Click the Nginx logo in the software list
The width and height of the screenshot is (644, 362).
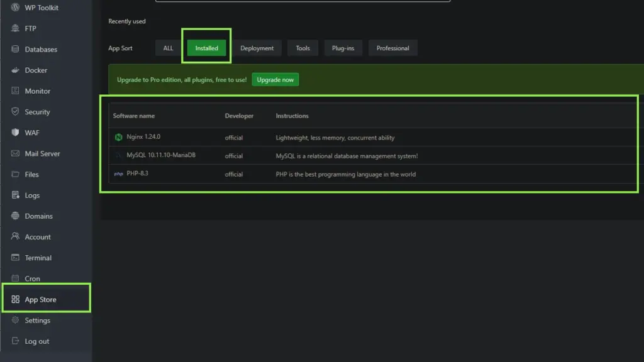pyautogui.click(x=118, y=137)
